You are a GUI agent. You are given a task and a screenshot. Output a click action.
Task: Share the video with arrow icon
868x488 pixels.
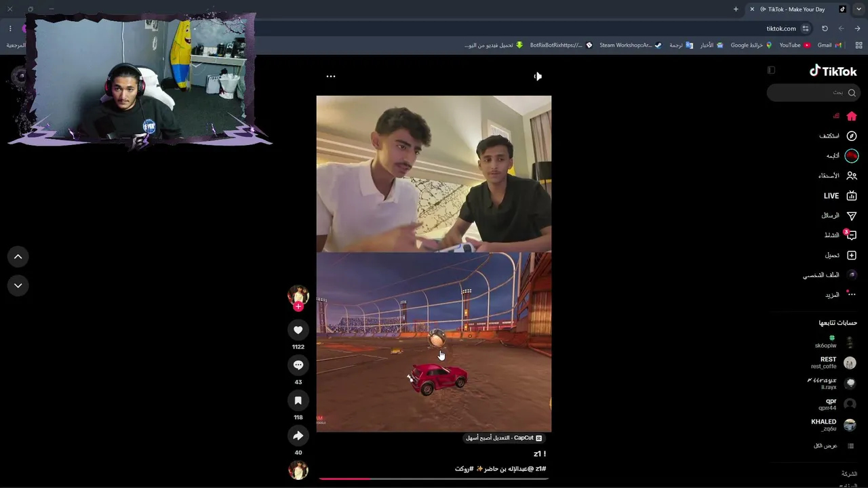298,436
